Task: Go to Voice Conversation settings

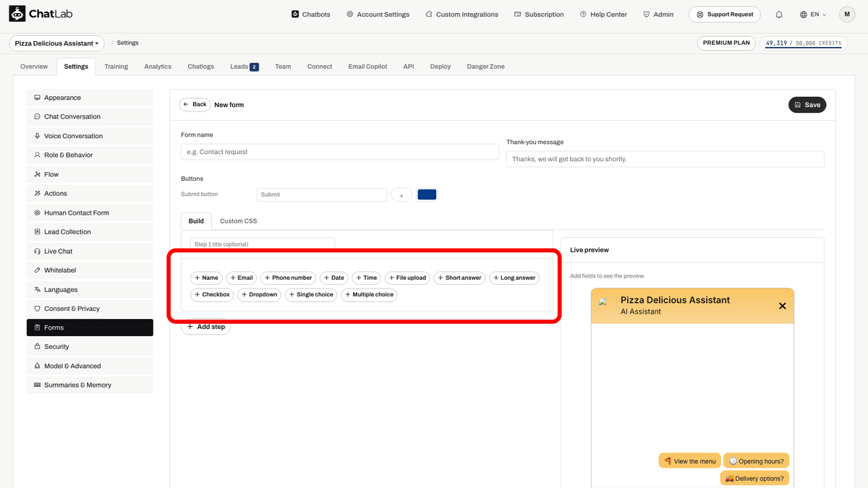Action: (x=90, y=136)
